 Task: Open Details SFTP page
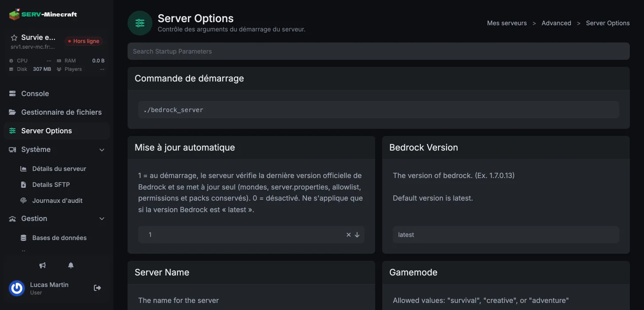click(51, 185)
